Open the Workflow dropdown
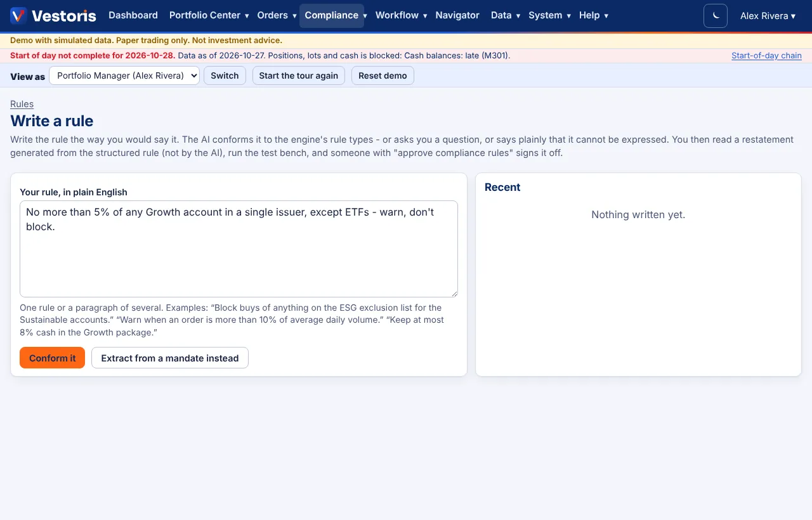Viewport: 812px width, 520px height. pos(401,15)
